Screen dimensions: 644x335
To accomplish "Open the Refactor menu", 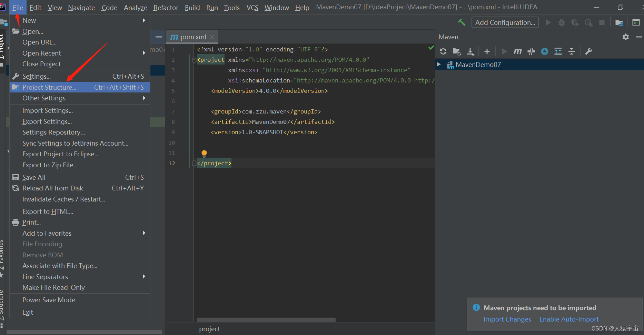I will pos(166,8).
